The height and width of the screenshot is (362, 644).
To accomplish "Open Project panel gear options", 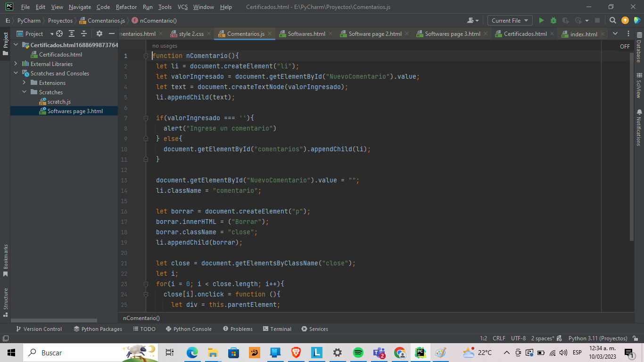I will coord(99,33).
